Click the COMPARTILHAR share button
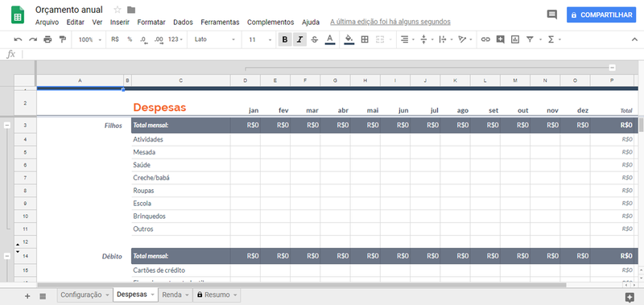Screen dimensions: 644x305 tap(601, 14)
